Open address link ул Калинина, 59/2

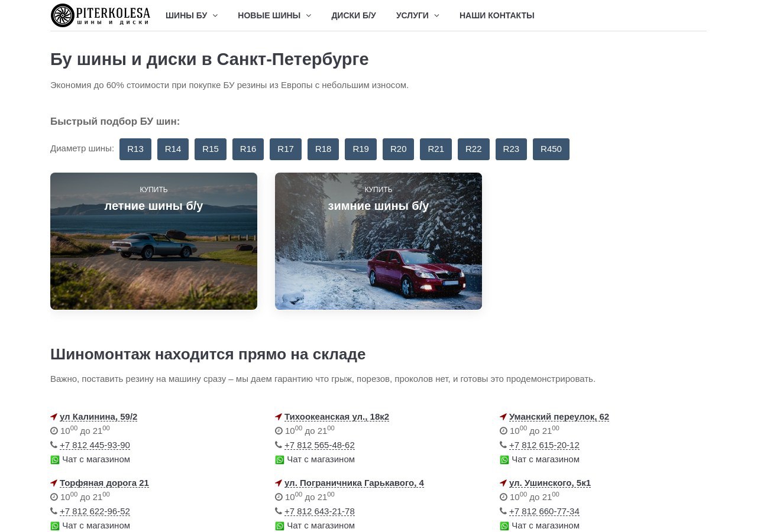coord(98,417)
